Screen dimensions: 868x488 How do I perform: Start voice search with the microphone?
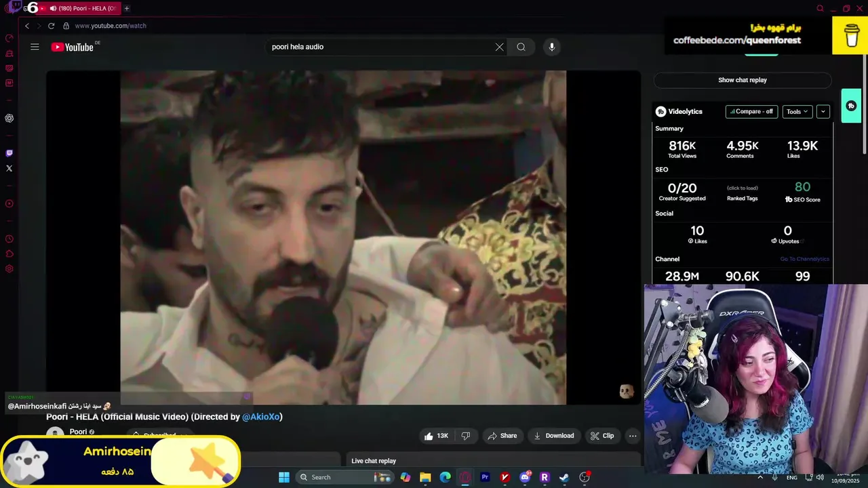(552, 47)
